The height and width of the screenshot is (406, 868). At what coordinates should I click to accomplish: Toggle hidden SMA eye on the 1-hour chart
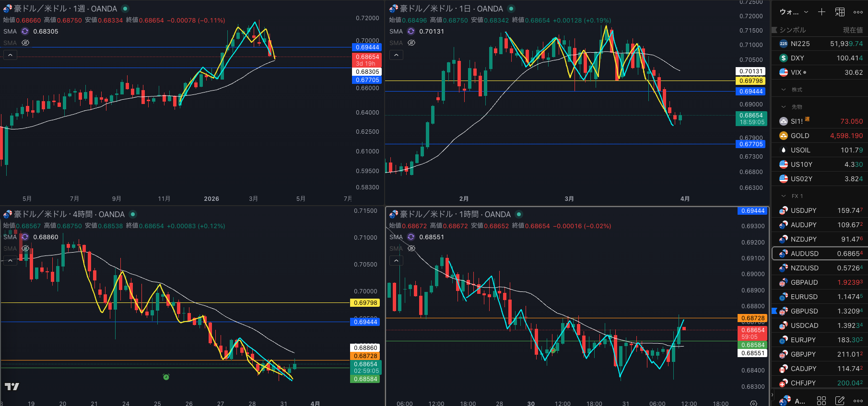click(x=411, y=248)
